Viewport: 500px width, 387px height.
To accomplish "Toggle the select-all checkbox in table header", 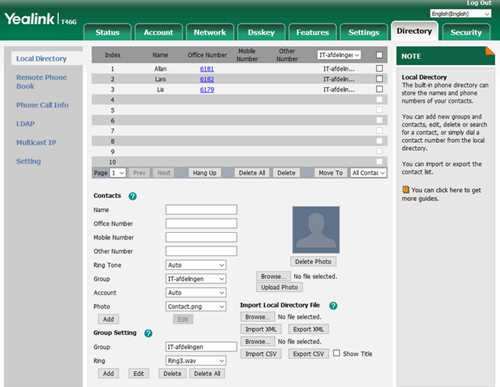I will click(379, 55).
